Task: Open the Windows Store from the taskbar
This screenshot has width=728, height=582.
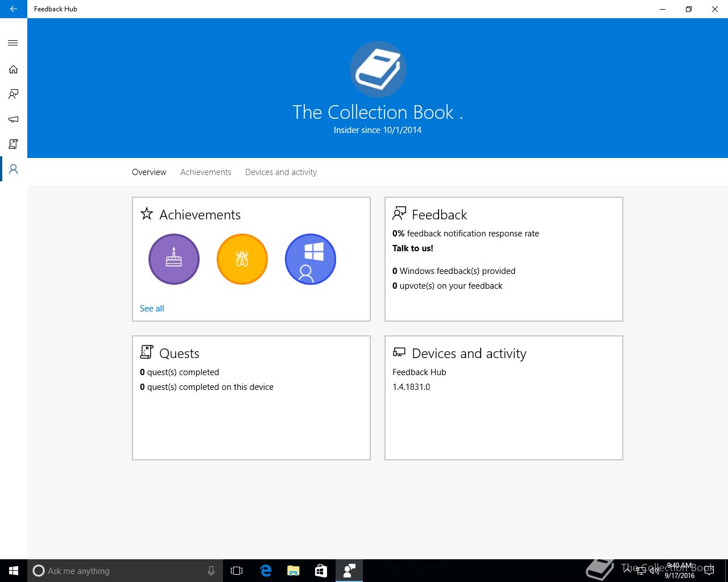Action: 321,571
